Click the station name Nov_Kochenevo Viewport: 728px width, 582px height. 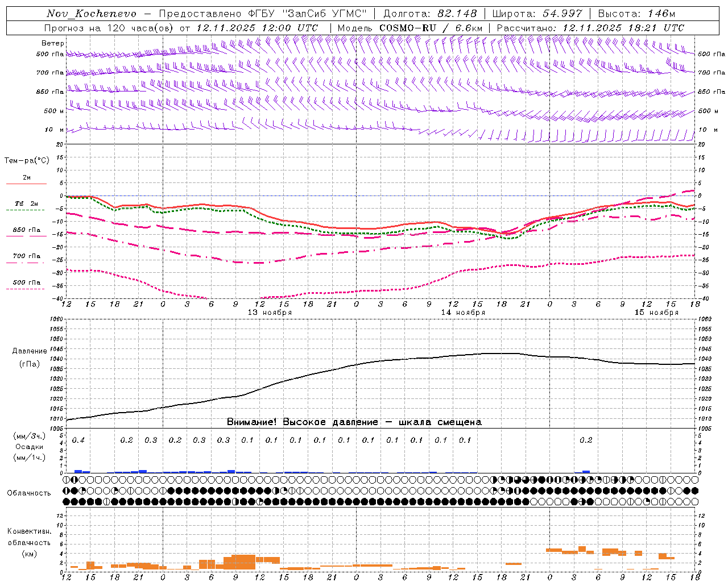92,14
